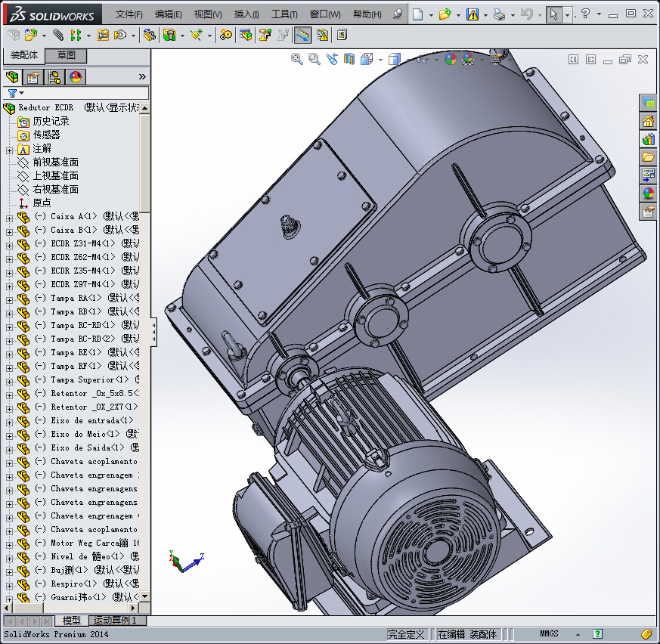Open the ConfigurationManager tab icon

(54, 77)
